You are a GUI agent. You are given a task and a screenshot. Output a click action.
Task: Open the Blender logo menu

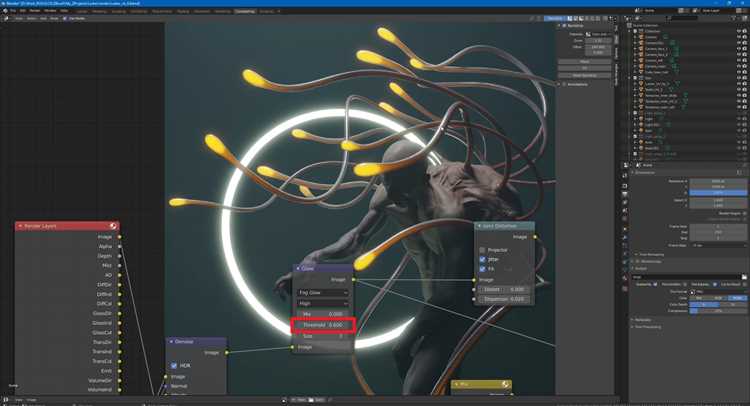5,10
